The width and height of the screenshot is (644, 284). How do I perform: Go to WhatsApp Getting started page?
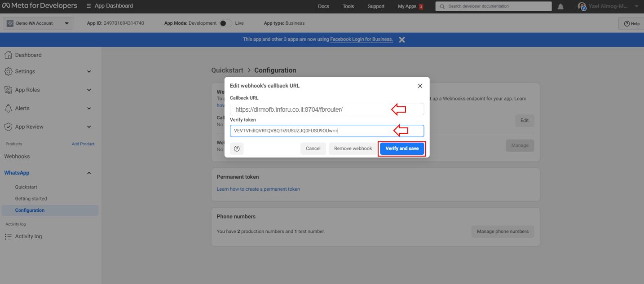tap(31, 199)
